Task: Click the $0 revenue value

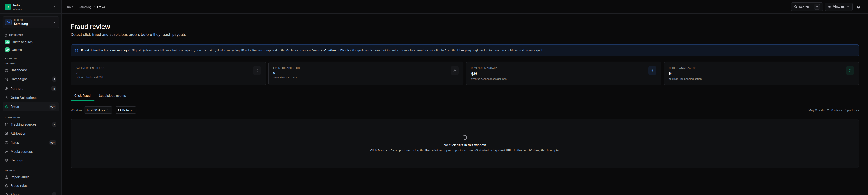Action: (474, 74)
